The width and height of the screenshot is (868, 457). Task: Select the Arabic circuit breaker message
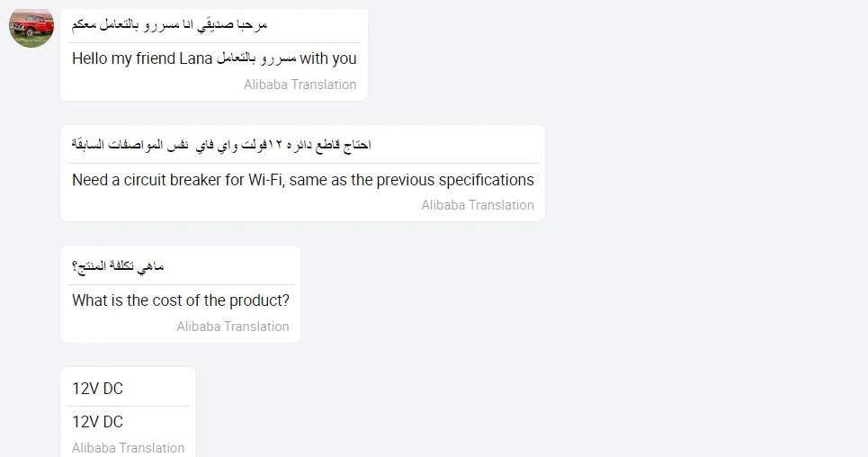(x=221, y=145)
